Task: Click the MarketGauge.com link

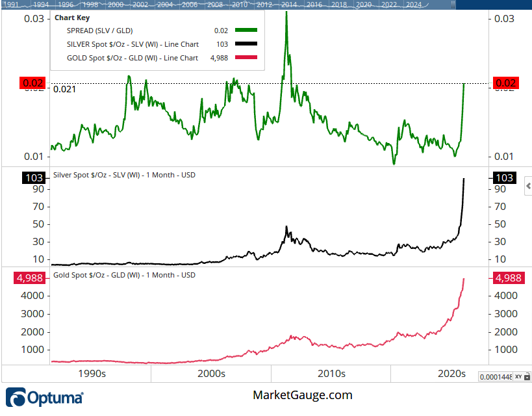Action: pos(302,395)
